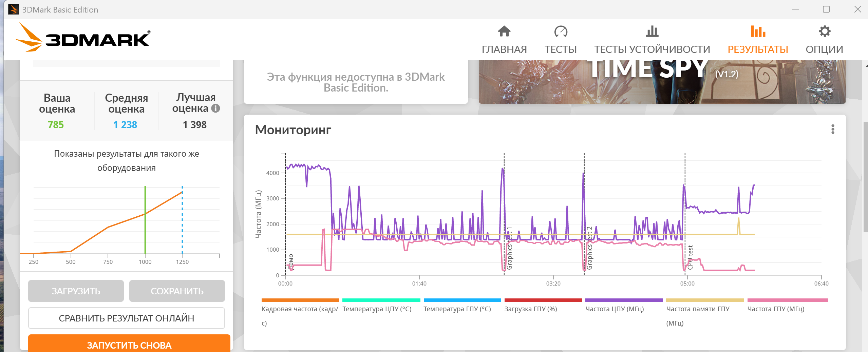Toggle Частота ГПУ legend entry

pos(788,306)
